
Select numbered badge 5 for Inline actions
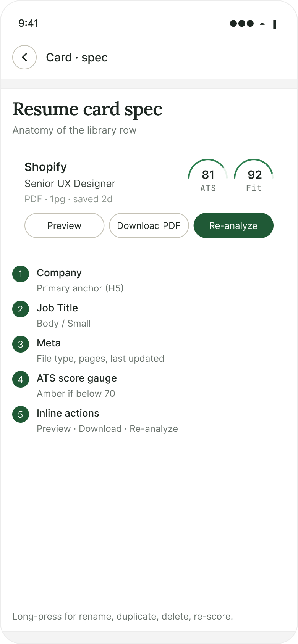[21, 414]
